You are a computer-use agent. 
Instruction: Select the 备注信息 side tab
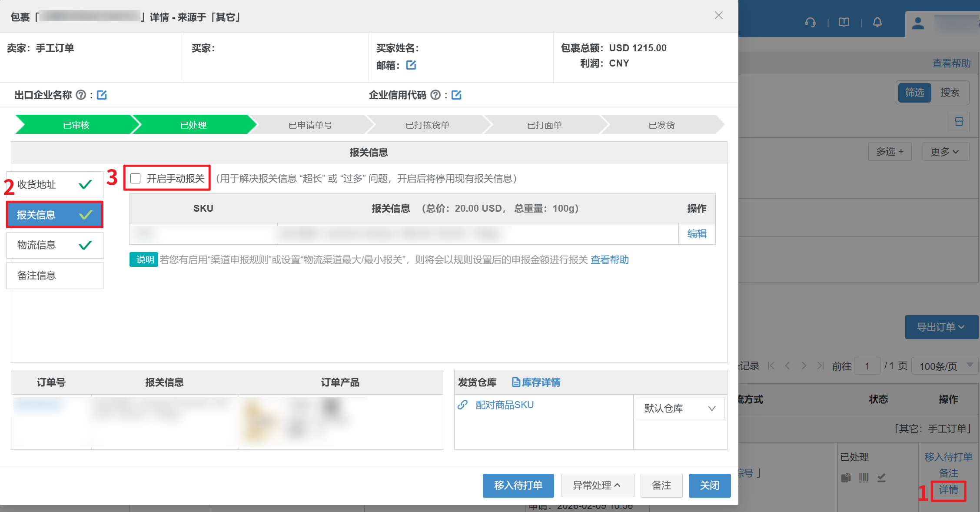[54, 275]
